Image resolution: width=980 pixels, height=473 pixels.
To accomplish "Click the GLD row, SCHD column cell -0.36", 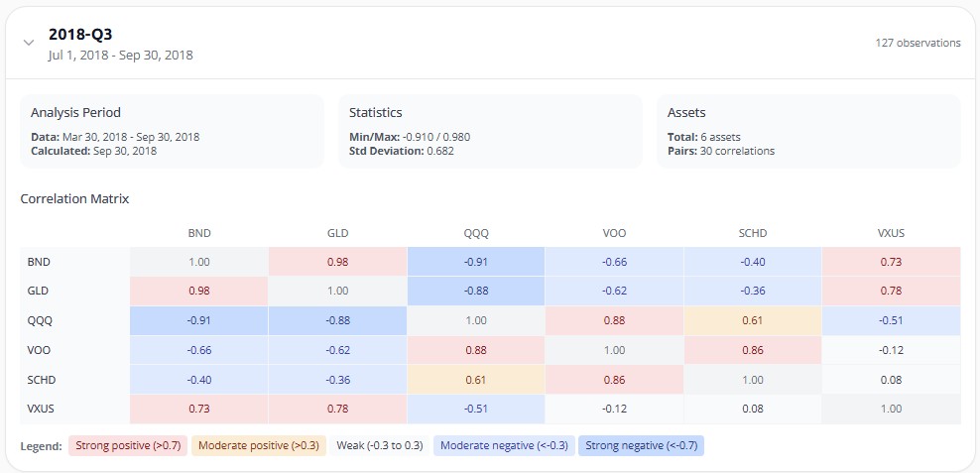I will click(753, 292).
